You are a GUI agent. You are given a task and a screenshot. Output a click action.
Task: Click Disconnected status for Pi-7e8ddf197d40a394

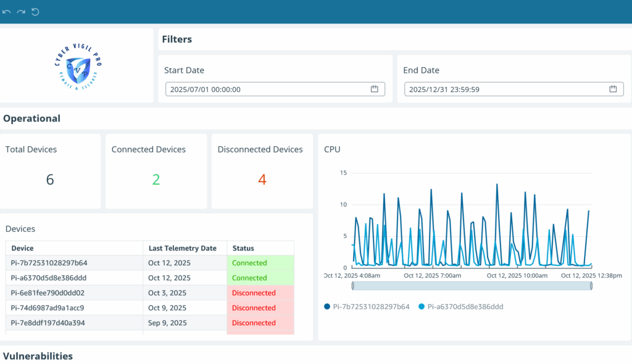[254, 323]
